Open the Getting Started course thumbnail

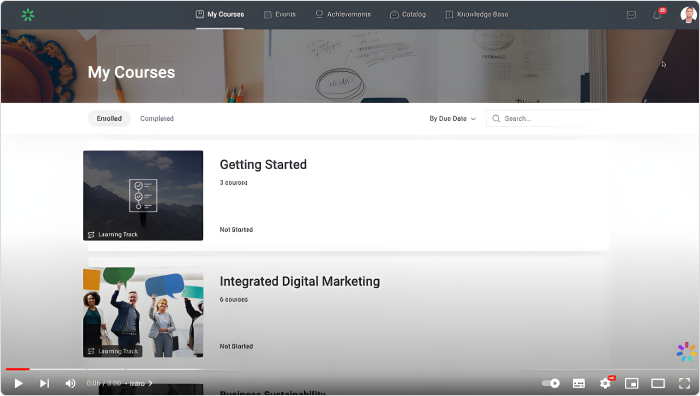143,196
